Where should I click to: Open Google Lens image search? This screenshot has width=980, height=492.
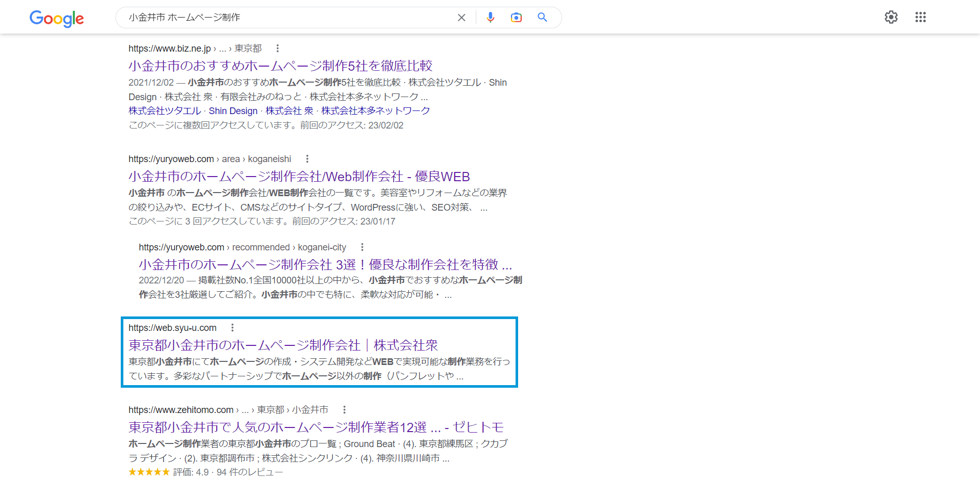[516, 17]
